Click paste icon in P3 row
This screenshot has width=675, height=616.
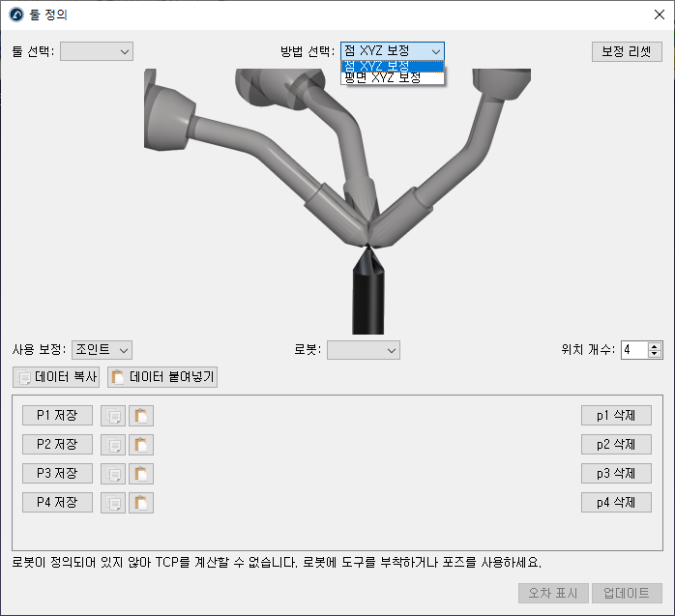coord(141,474)
